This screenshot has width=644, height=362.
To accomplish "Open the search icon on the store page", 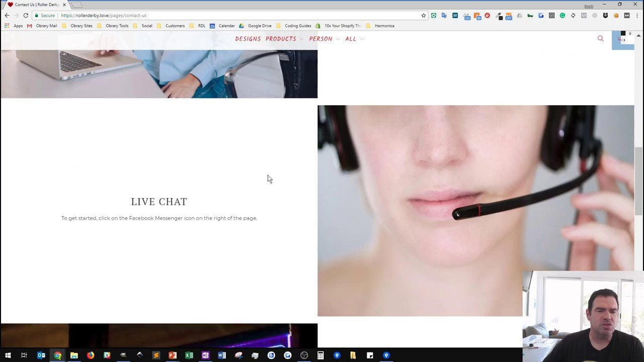I will tap(601, 38).
